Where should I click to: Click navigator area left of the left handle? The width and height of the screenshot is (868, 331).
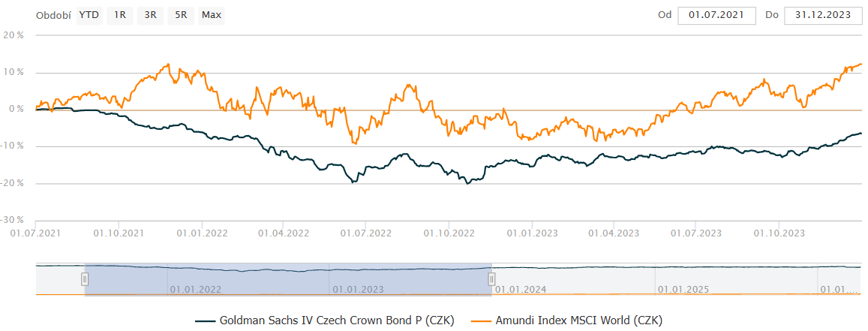[x=60, y=279]
